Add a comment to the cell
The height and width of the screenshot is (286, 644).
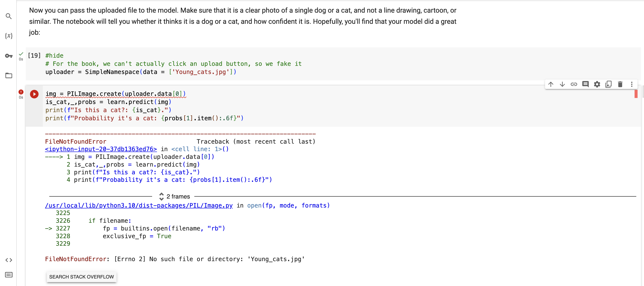pos(585,84)
